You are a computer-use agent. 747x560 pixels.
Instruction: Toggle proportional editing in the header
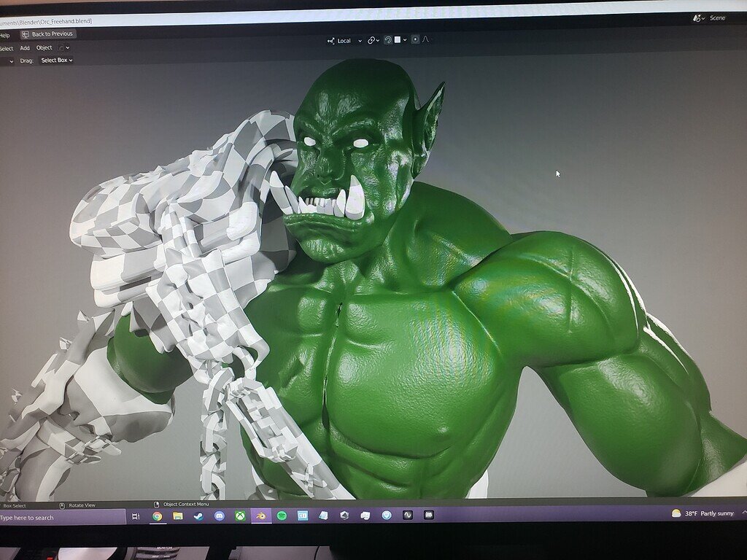click(x=416, y=40)
